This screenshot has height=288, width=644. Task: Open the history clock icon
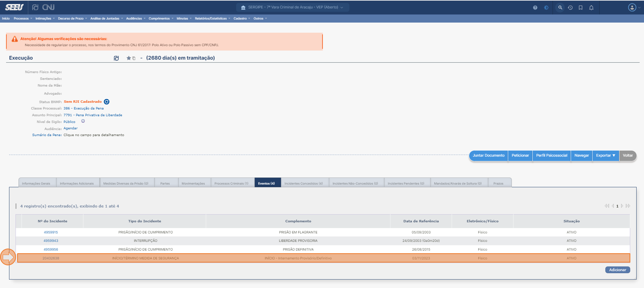(x=570, y=7)
